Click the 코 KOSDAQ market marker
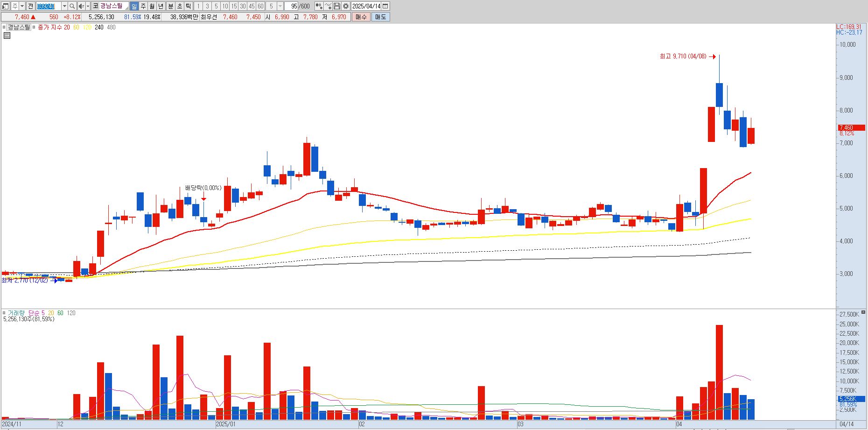 [x=95, y=6]
